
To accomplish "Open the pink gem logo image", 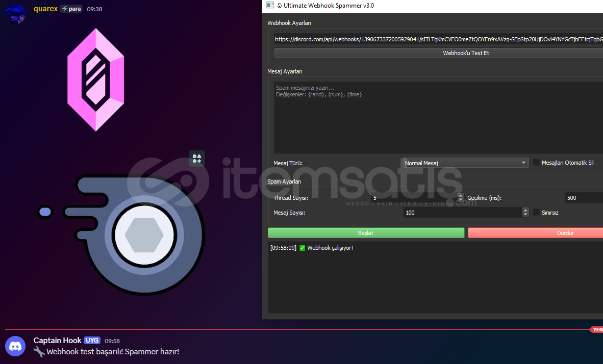I will point(96,80).
